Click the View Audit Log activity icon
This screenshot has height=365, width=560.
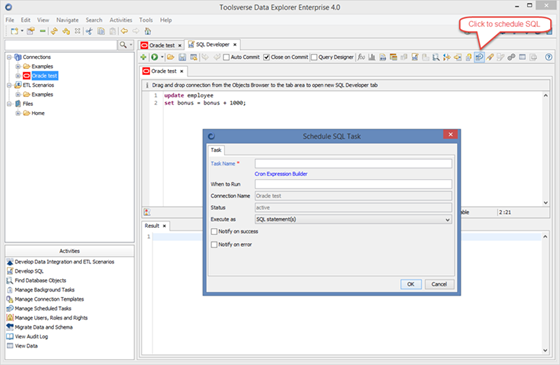(10, 336)
